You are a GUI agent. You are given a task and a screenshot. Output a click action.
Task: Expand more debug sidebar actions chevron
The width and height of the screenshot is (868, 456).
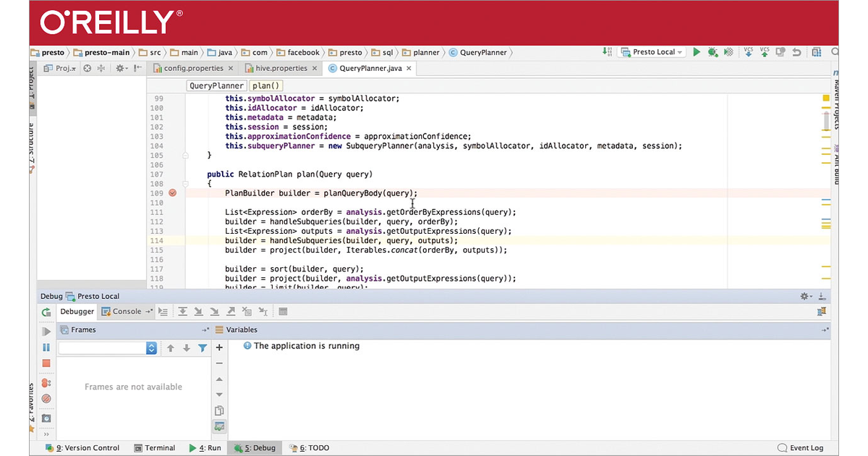pyautogui.click(x=46, y=434)
